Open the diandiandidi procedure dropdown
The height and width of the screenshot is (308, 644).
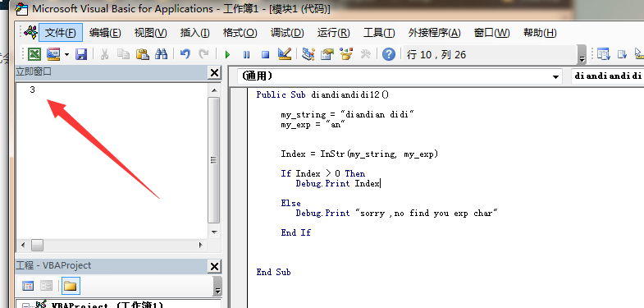(607, 76)
